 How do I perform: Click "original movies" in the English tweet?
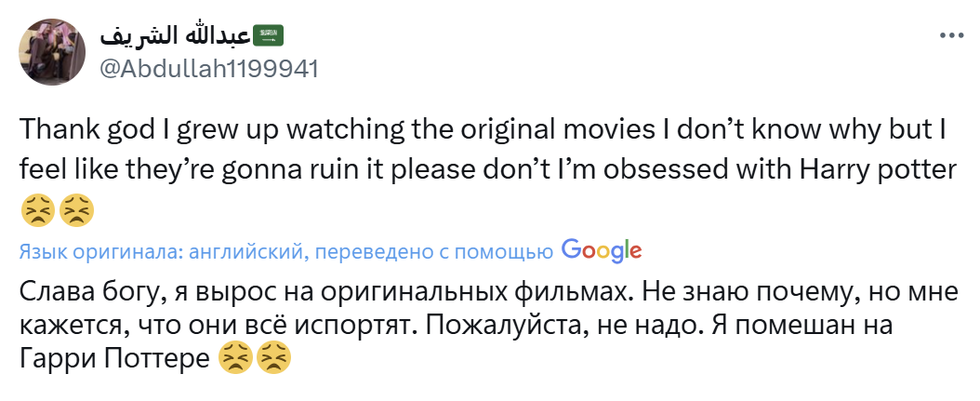513,128
